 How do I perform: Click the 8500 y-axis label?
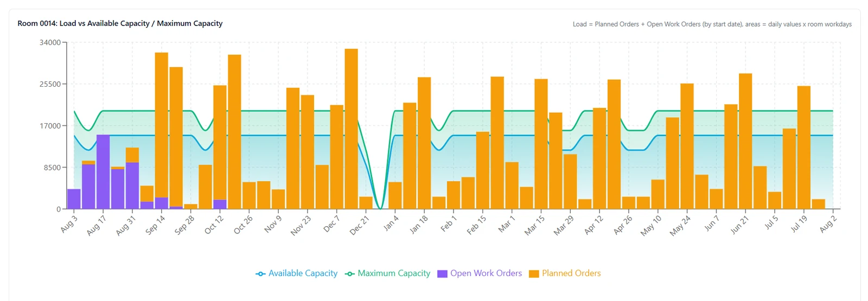[52, 168]
